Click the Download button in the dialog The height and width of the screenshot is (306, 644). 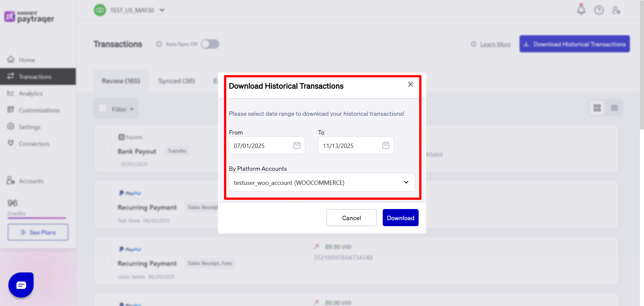coord(400,217)
